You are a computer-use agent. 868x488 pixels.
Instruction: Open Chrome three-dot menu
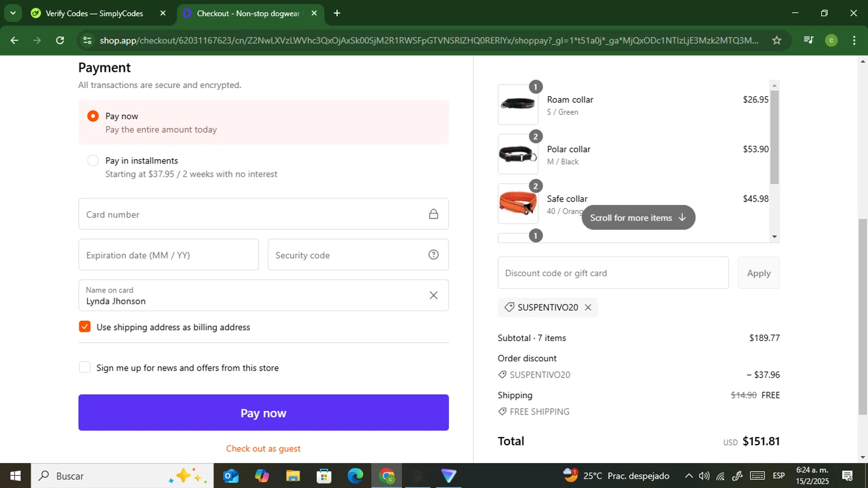pos(854,40)
